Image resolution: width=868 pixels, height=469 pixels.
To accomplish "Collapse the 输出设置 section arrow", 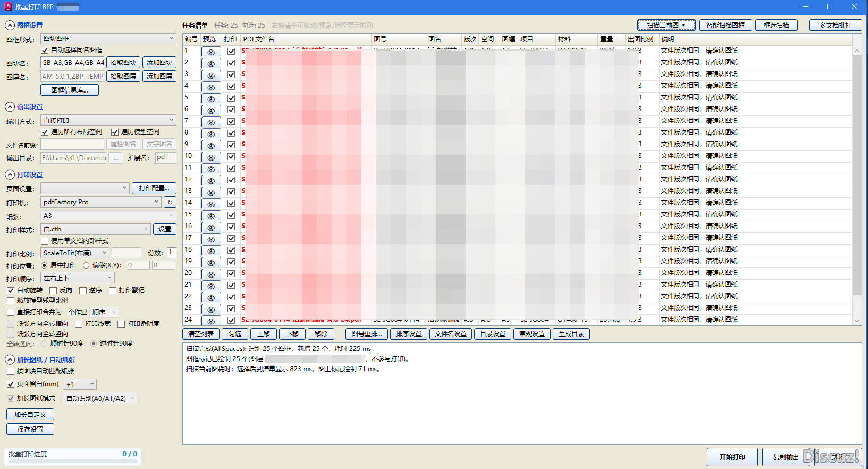I will pyautogui.click(x=10, y=107).
